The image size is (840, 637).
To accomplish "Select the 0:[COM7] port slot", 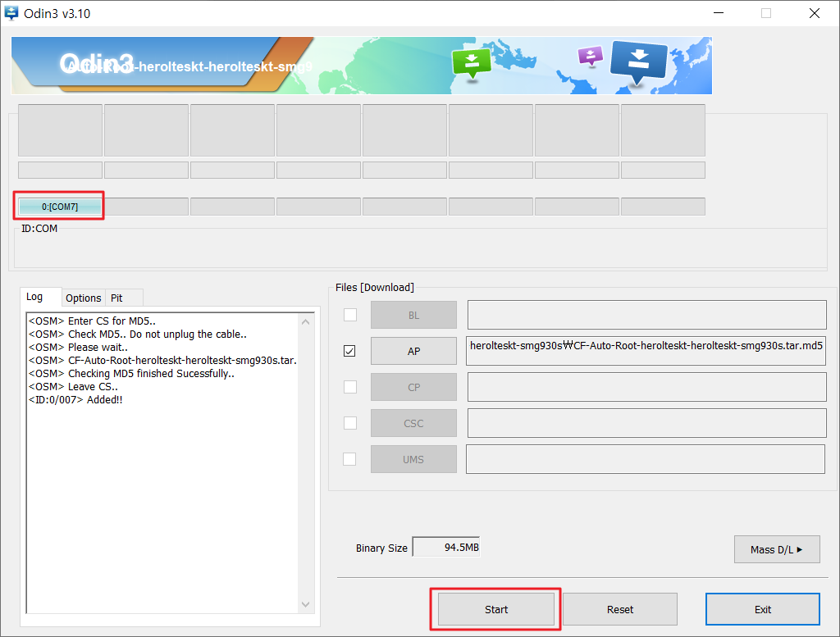I will pyautogui.click(x=60, y=207).
